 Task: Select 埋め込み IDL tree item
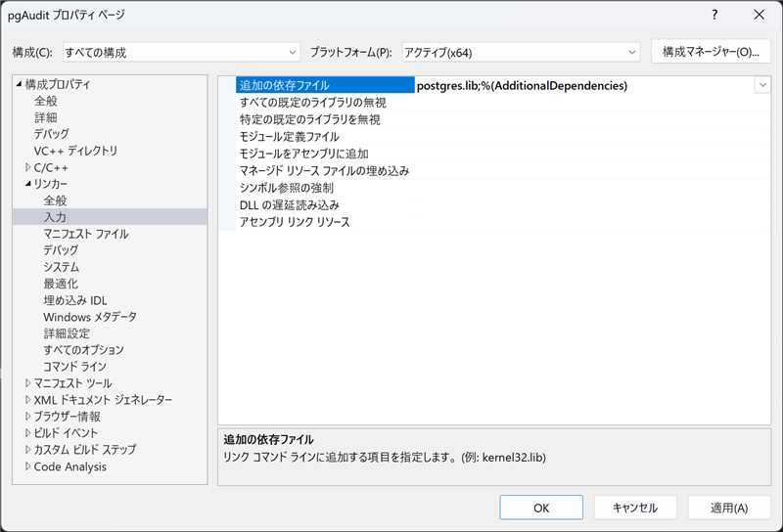(x=75, y=300)
